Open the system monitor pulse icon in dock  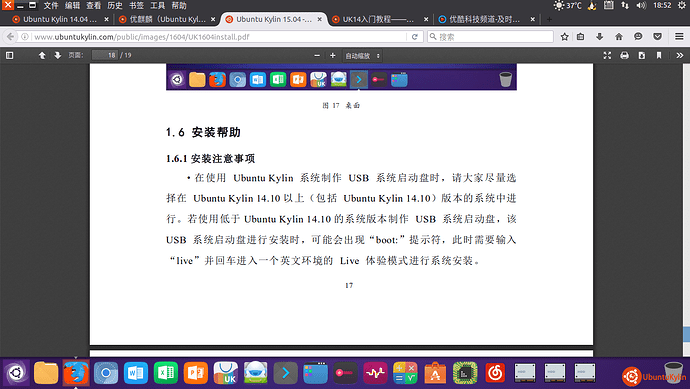coord(375,373)
